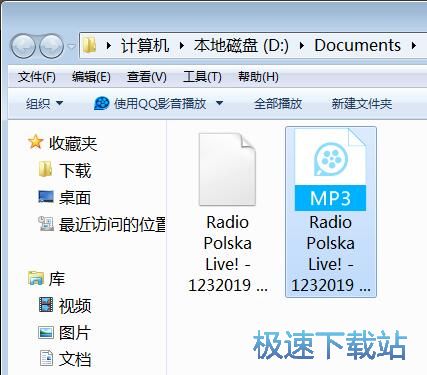
Task: Select Documents in the address breadcrumb
Action: coord(357,45)
